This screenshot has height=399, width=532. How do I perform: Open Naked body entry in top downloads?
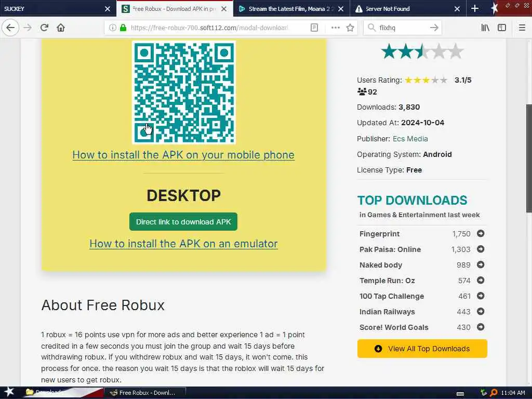381,265
